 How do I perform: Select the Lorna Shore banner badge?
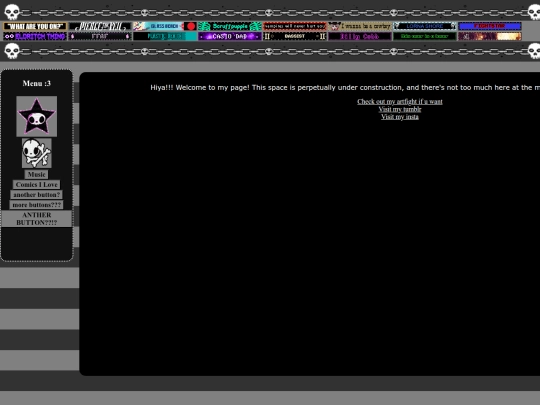tap(425, 26)
